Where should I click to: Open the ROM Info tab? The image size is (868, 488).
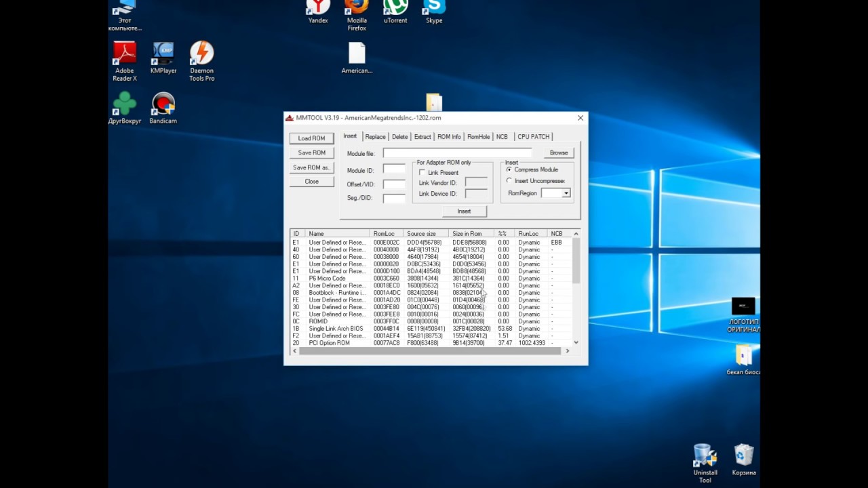(449, 137)
